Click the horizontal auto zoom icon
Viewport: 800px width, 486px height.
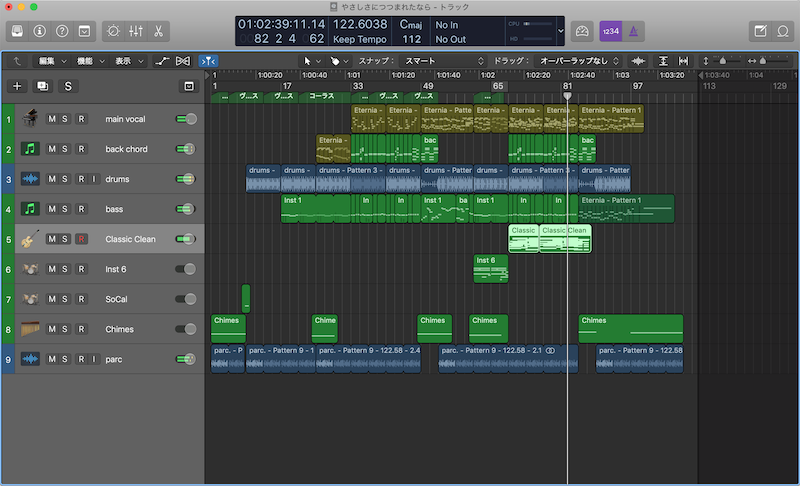pos(683,61)
